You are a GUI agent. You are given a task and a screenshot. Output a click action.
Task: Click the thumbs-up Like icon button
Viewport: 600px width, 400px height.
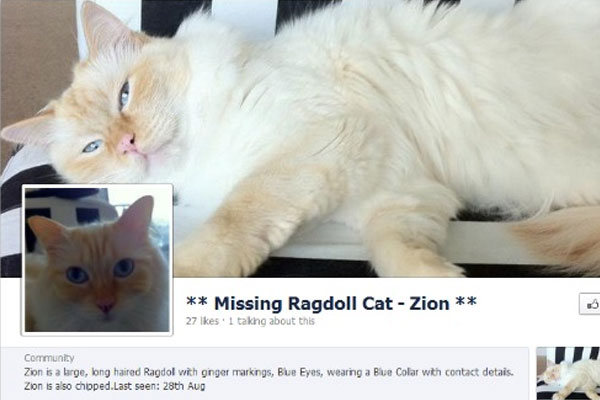pyautogui.click(x=590, y=304)
